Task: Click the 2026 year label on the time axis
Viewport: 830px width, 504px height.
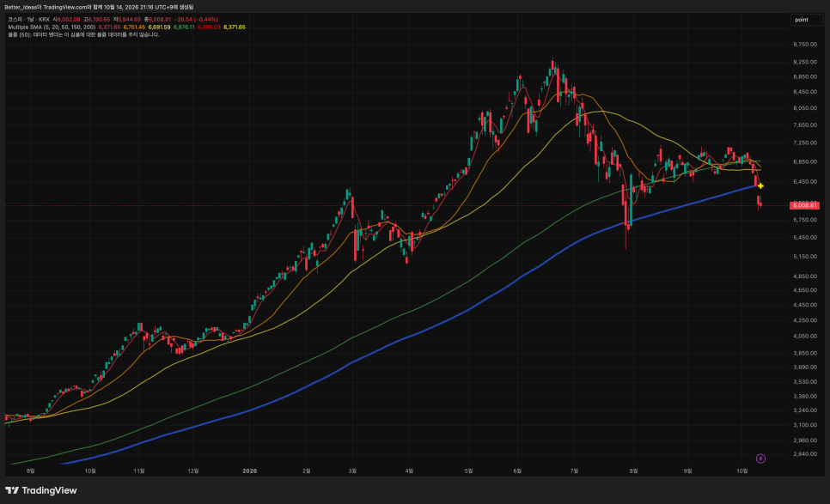Action: [x=249, y=471]
